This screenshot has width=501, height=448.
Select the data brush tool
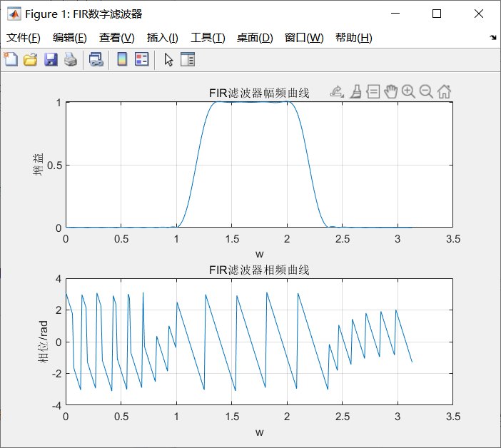(355, 92)
